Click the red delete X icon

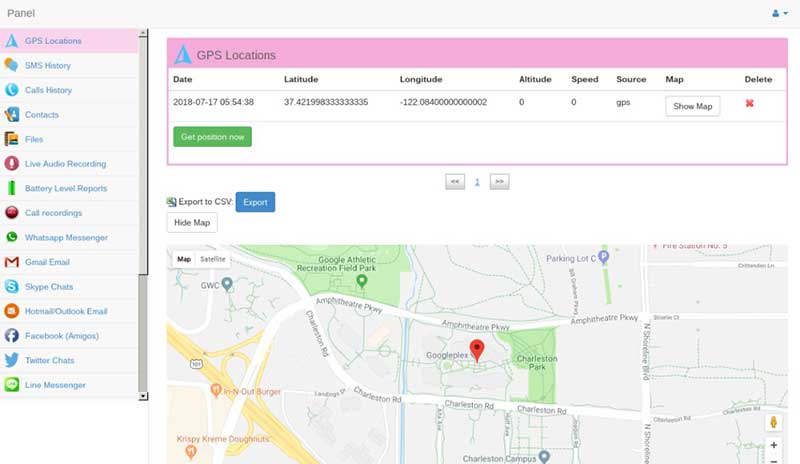(x=750, y=106)
